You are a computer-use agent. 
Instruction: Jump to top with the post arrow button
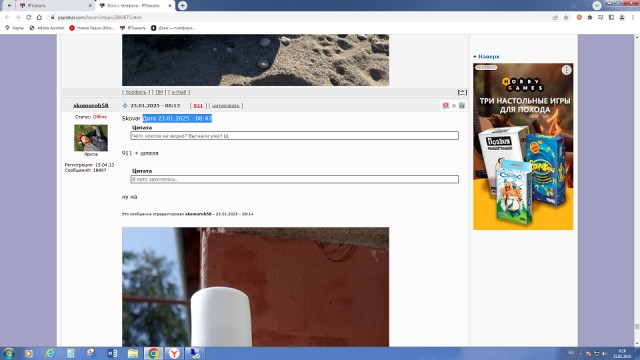click(462, 92)
